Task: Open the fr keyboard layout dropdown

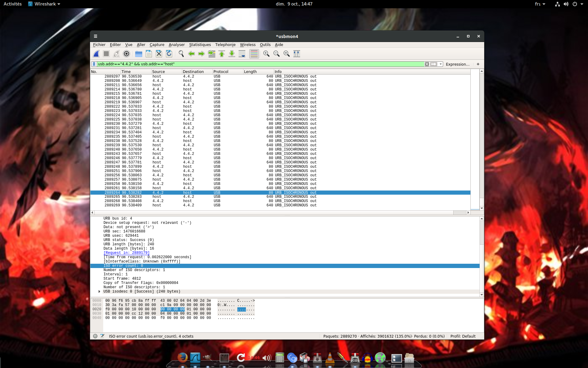Action: (540, 4)
